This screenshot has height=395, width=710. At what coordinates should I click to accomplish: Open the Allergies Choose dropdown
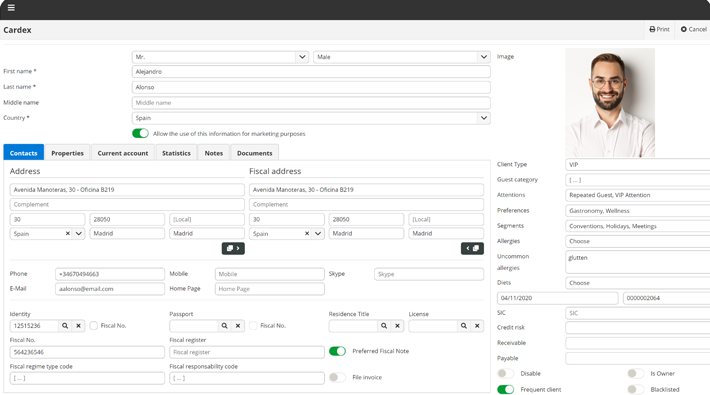638,241
